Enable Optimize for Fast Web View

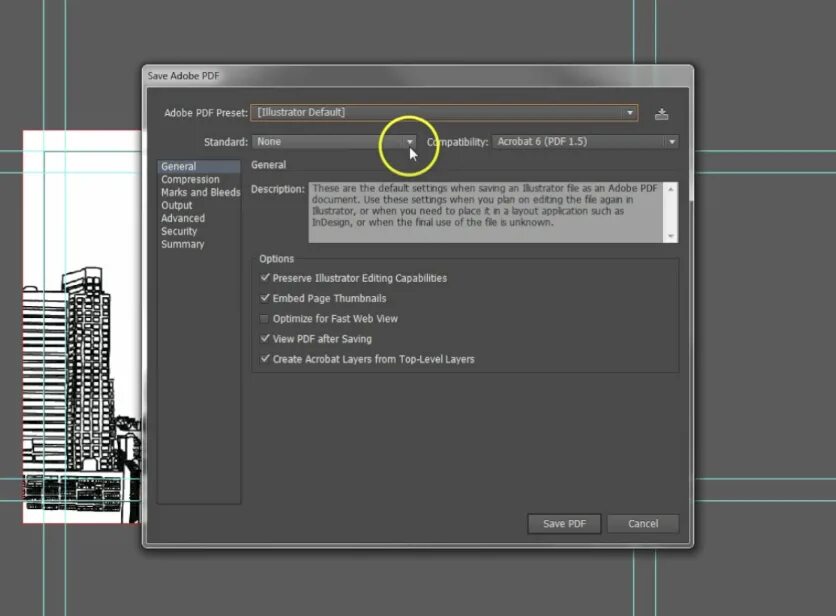tap(264, 319)
